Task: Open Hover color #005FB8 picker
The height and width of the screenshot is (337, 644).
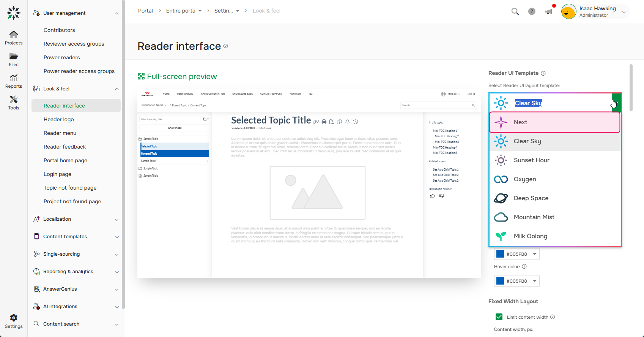Action: [x=516, y=281]
